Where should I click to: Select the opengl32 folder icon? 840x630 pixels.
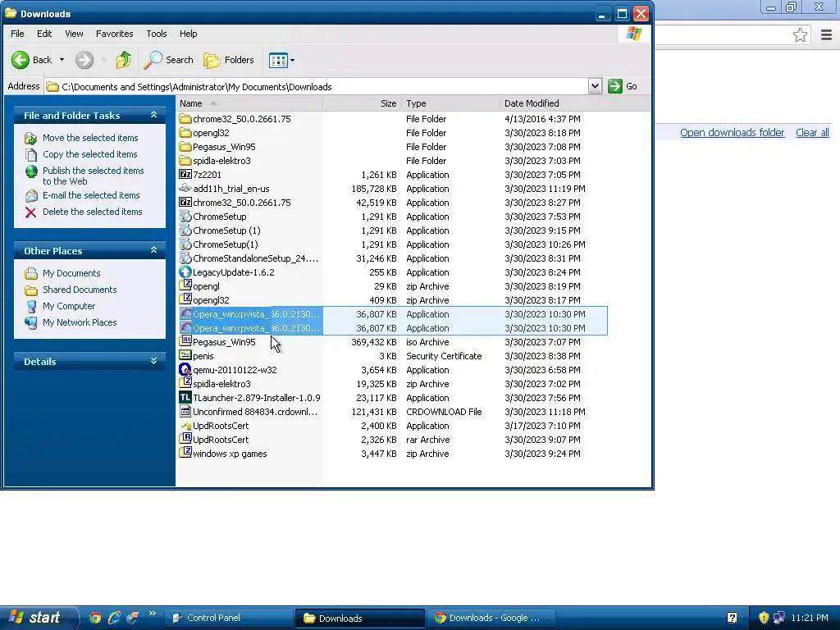pyautogui.click(x=185, y=133)
